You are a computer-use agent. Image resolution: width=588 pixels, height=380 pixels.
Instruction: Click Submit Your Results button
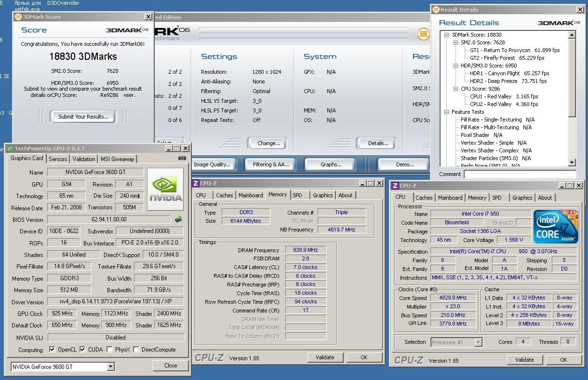(83, 117)
